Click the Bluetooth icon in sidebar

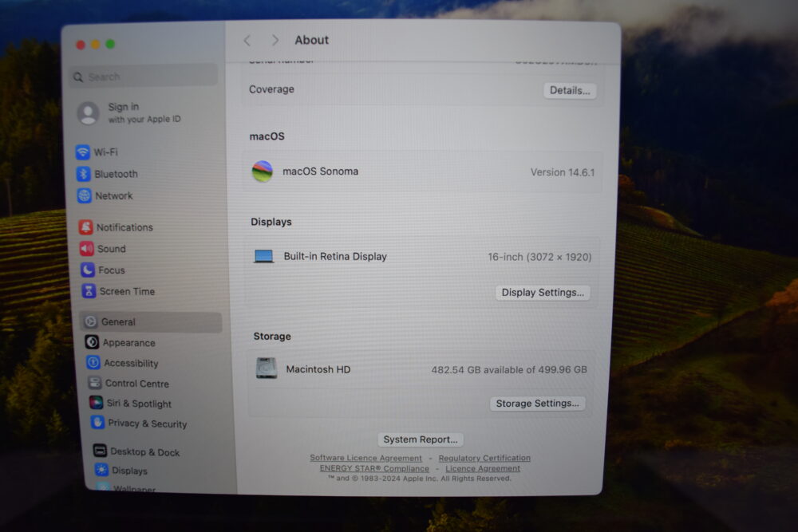[84, 174]
